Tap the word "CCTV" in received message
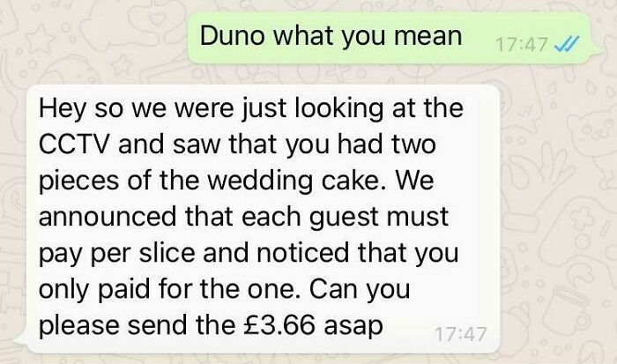The width and height of the screenshot is (617, 364). click(73, 144)
